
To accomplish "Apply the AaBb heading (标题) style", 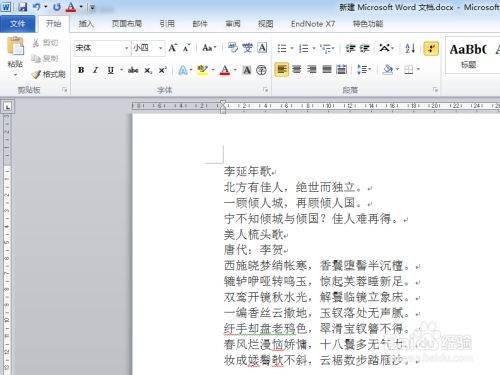I will coord(468,55).
